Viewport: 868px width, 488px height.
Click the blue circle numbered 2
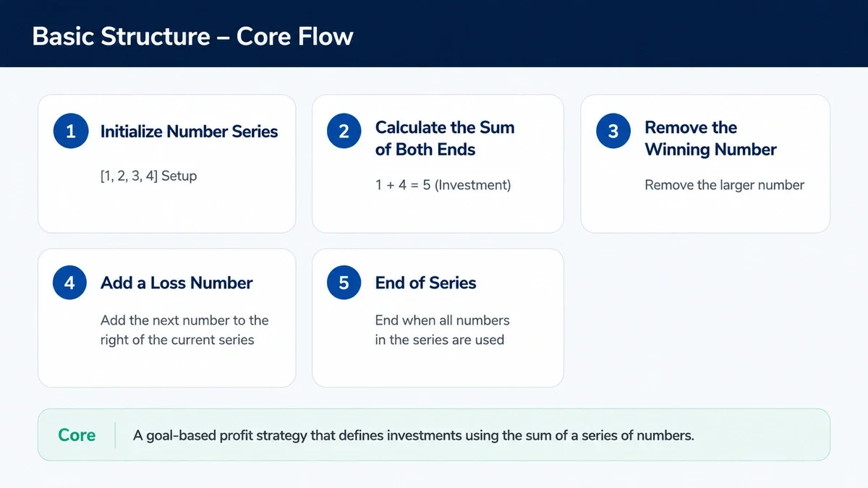coord(344,132)
